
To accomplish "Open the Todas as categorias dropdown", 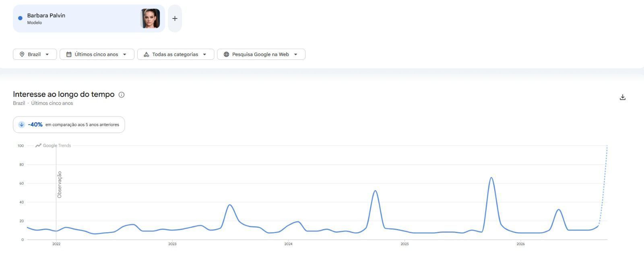I will (x=175, y=54).
